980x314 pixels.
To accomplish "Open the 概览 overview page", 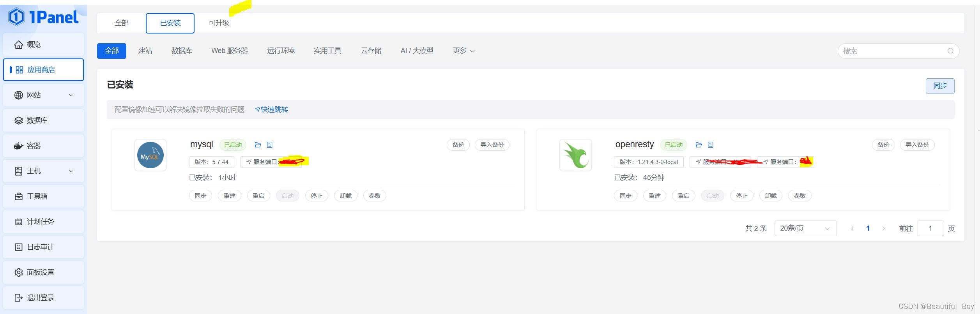I will click(43, 44).
